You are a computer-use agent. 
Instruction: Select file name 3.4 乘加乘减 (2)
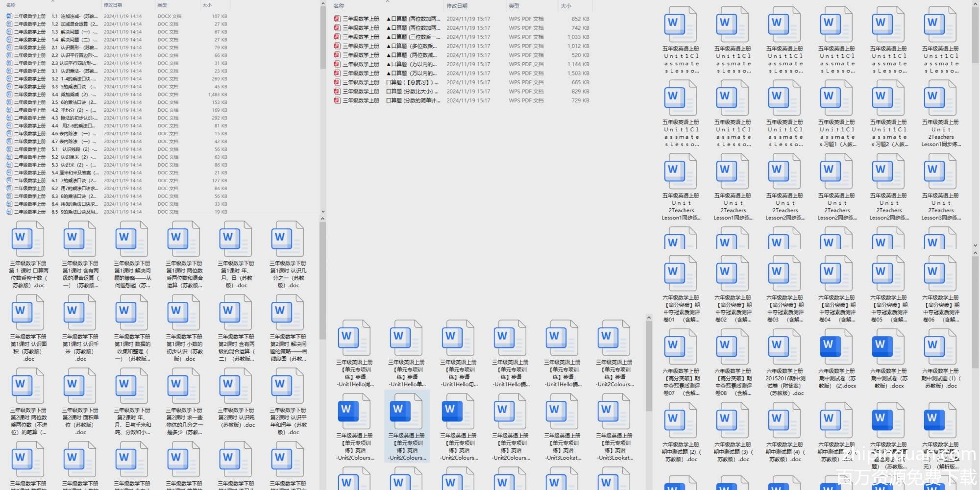tap(74, 95)
